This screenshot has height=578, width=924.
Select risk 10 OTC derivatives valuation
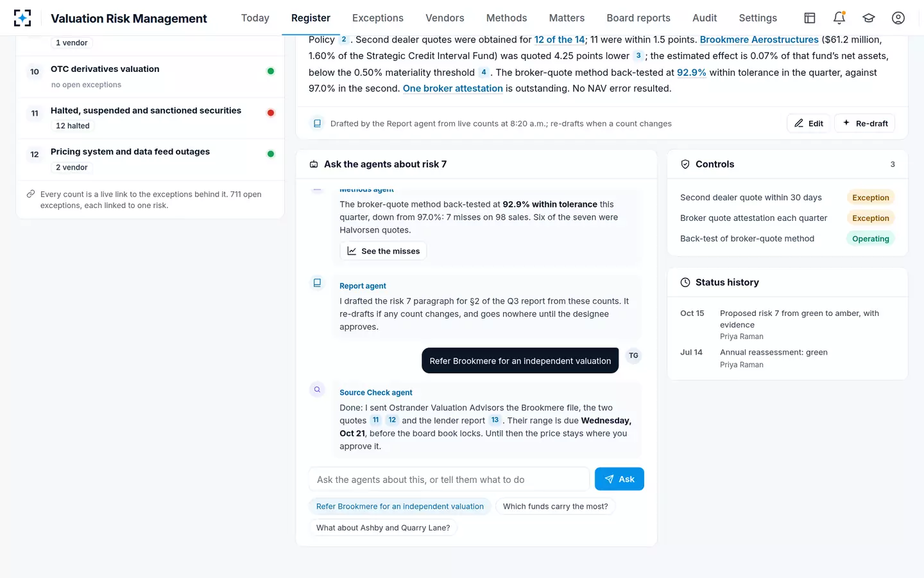(150, 76)
